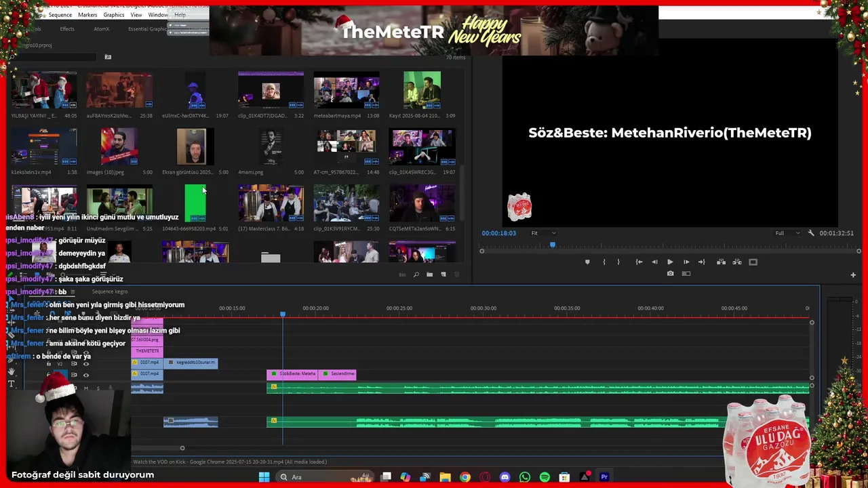Image resolution: width=868 pixels, height=488 pixels.
Task: Click the Mark In bracket icon
Action: [604, 262]
